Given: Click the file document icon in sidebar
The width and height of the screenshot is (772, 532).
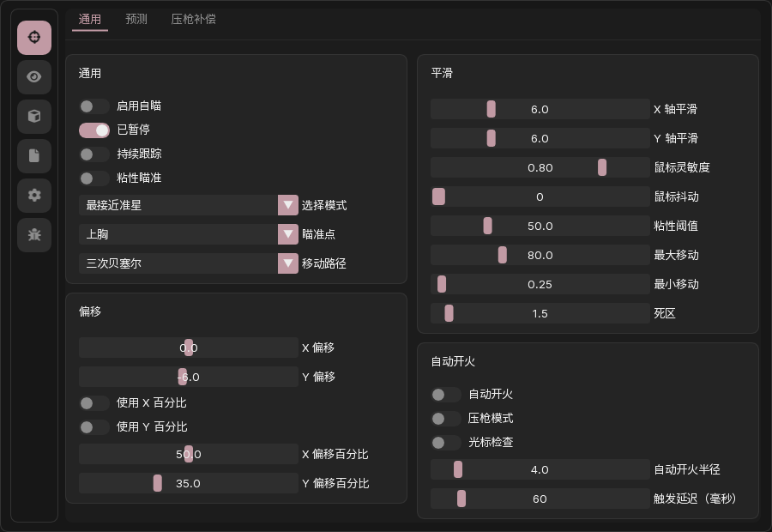Looking at the screenshot, I should point(34,156).
